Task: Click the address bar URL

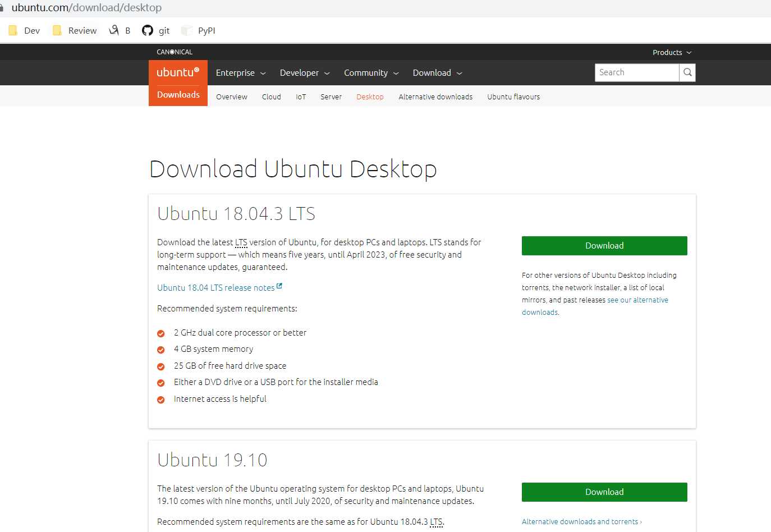Action: (86, 8)
